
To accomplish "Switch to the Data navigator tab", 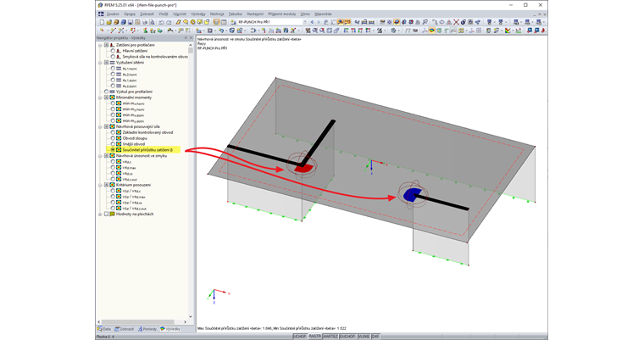I will (x=104, y=329).
